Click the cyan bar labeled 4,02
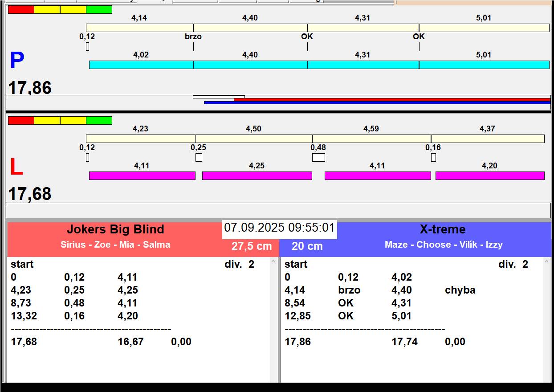Viewport: 554px width, 392px height. click(x=141, y=65)
